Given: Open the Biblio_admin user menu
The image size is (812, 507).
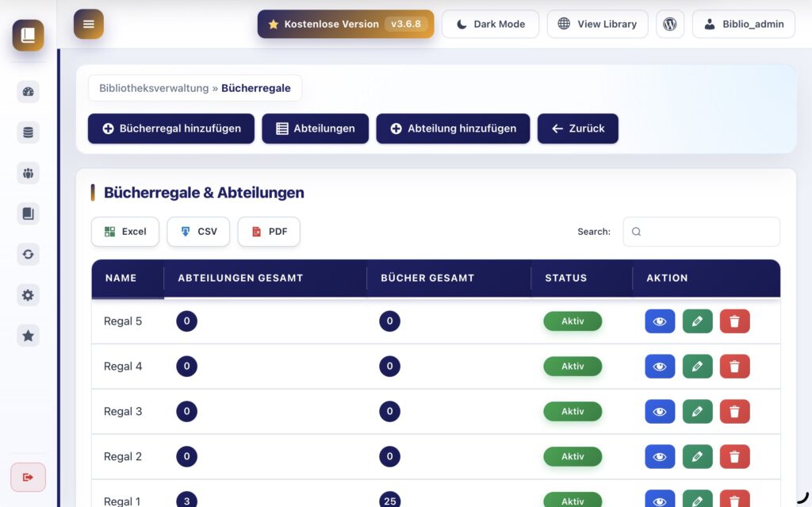Looking at the screenshot, I should click(x=744, y=24).
